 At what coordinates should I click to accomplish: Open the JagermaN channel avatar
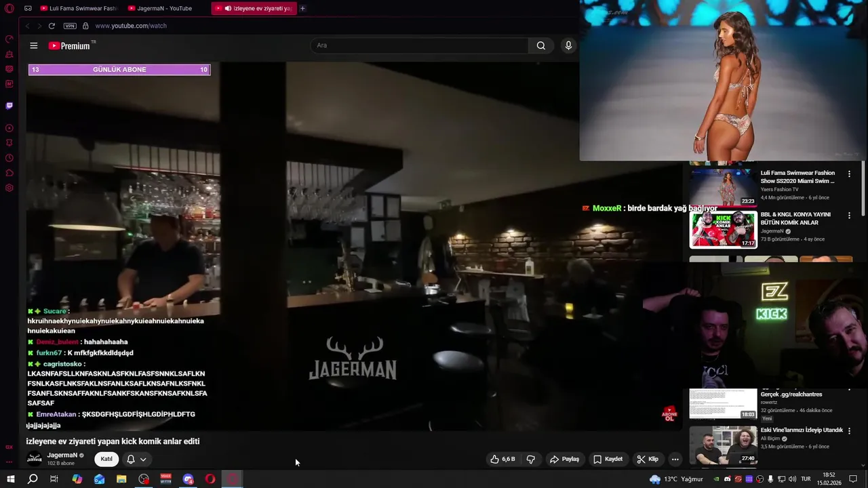click(34, 459)
